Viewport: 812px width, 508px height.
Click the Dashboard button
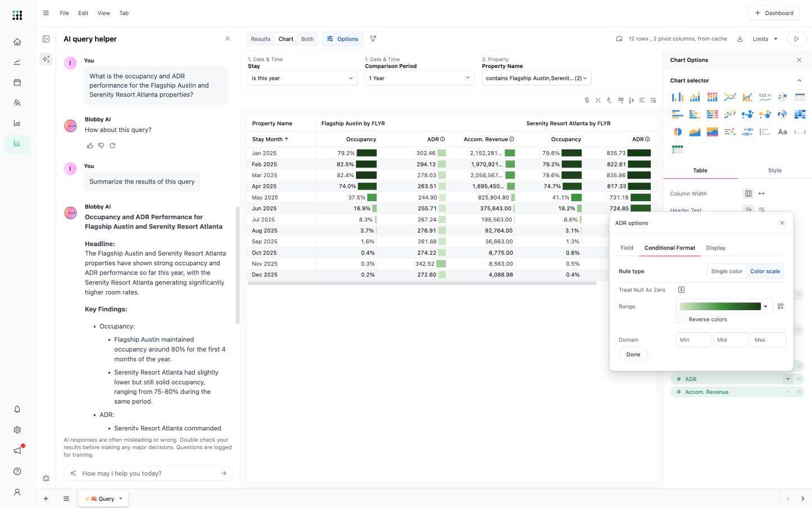tap(774, 13)
